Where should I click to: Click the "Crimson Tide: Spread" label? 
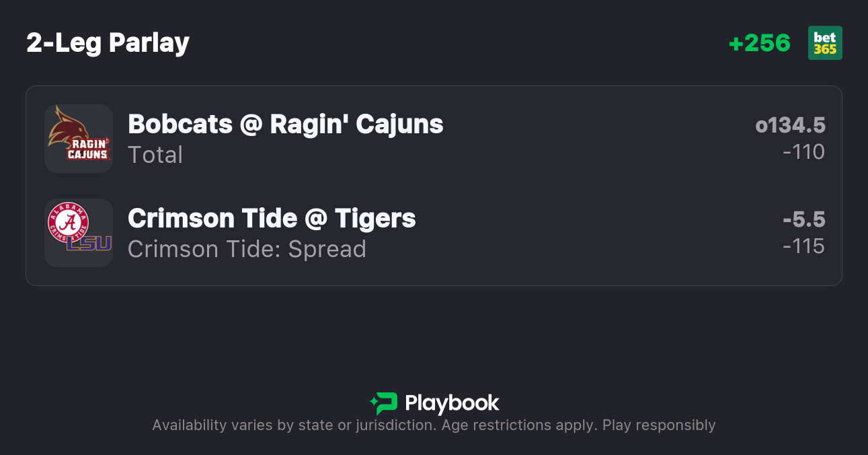pos(247,249)
